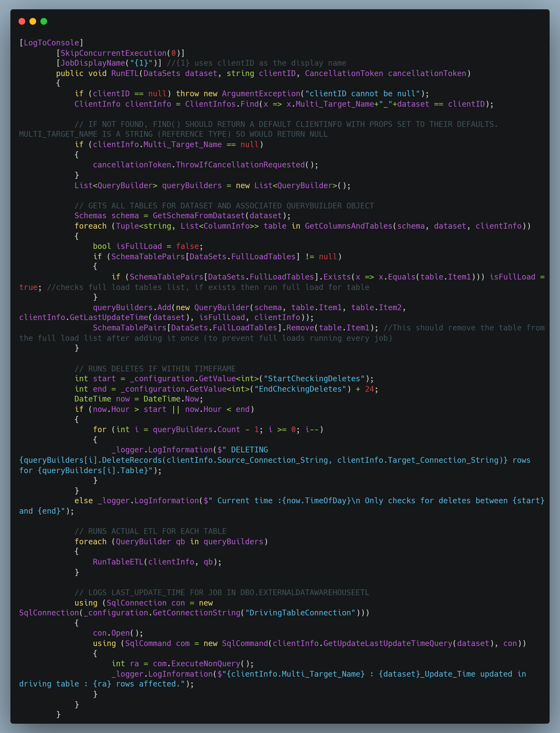Click the DrivingTableConnection connection string
Screen dimensions: 560x733
tap(299, 613)
